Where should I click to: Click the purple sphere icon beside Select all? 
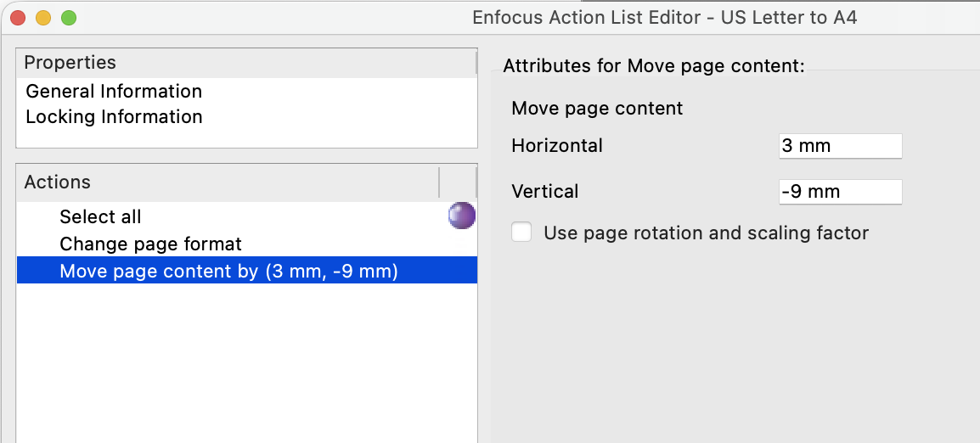coord(462,216)
